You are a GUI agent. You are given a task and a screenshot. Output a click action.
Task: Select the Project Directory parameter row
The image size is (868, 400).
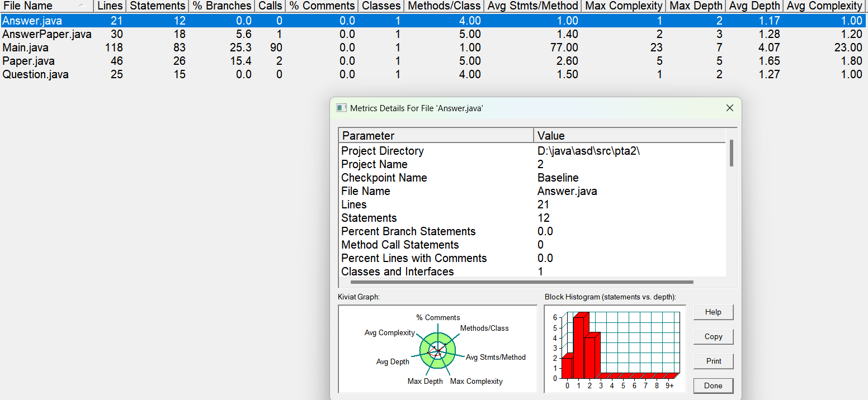(383, 151)
